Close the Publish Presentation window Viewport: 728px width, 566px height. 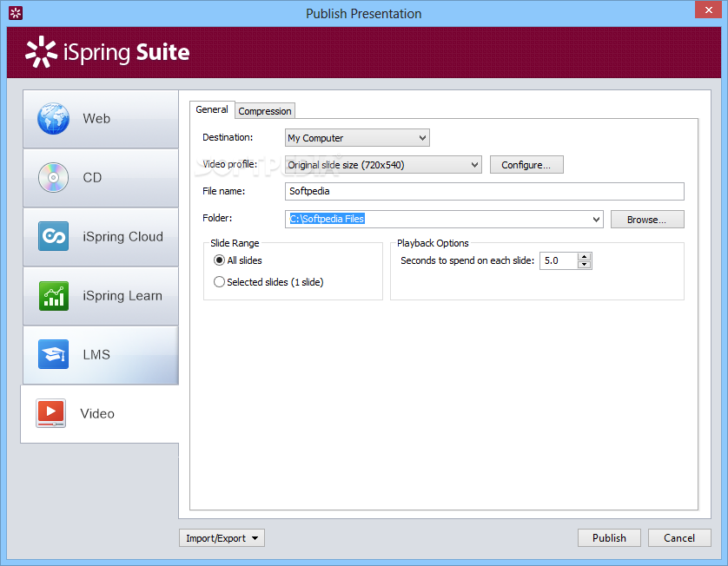(708, 10)
